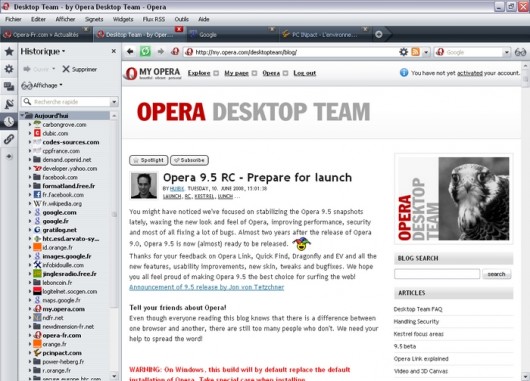This screenshot has width=530, height=381.
Task: Click the author portrait thumbnail
Action: pos(144,185)
